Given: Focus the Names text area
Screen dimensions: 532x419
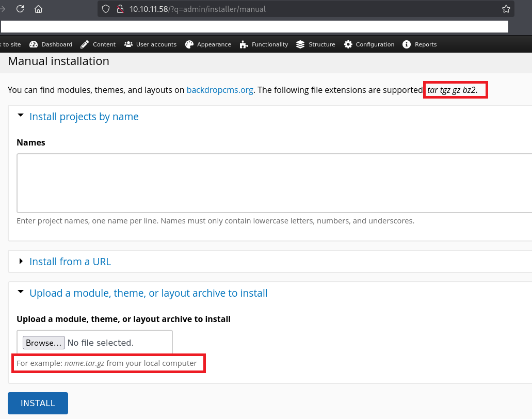Looking at the screenshot, I should click(x=273, y=183).
